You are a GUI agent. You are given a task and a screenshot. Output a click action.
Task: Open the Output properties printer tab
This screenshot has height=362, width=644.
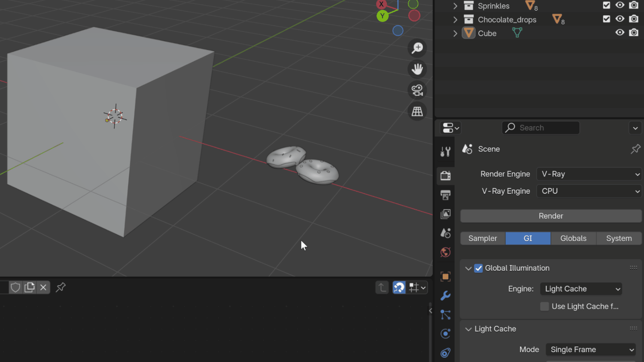click(x=445, y=195)
